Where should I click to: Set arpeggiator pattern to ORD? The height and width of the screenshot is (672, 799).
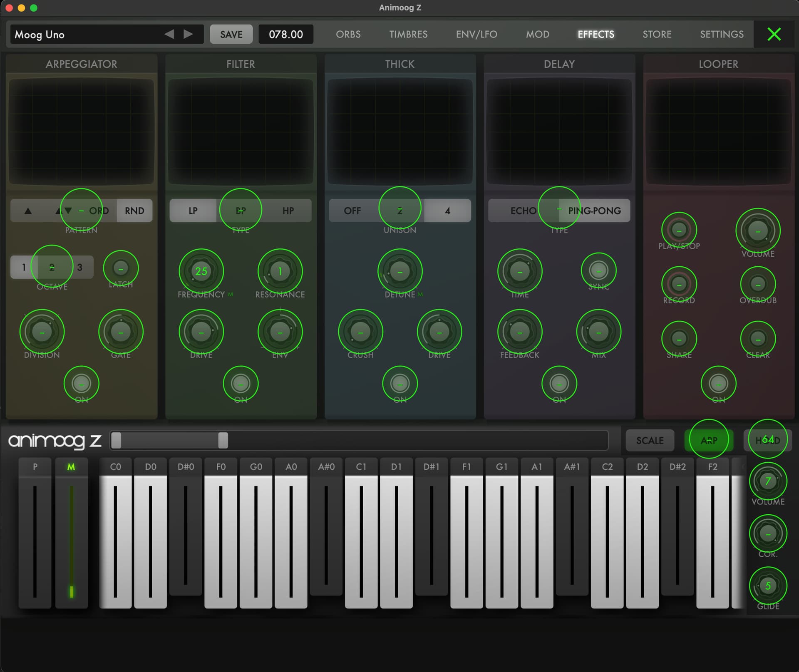99,211
